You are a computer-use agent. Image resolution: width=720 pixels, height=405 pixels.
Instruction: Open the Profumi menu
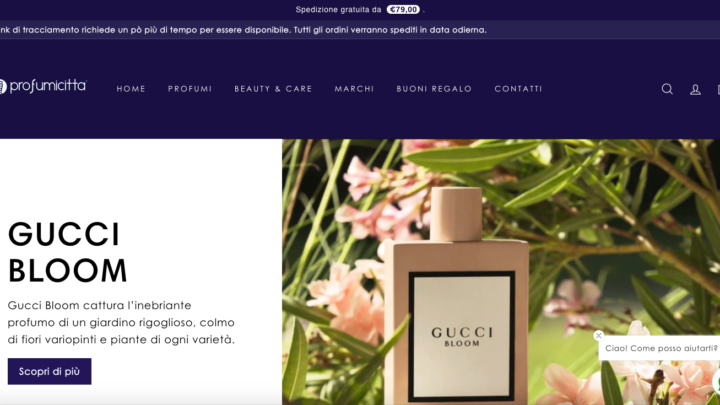coord(190,89)
